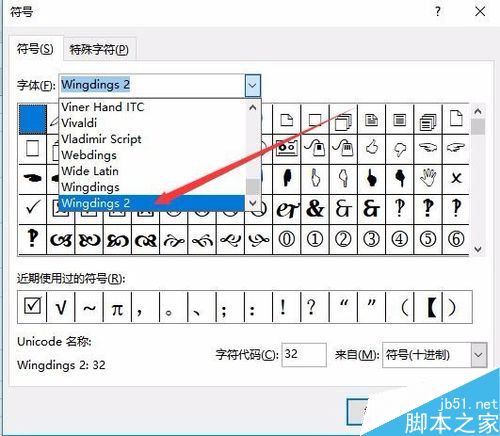Choose the cassette tape symbol

pos(287,148)
